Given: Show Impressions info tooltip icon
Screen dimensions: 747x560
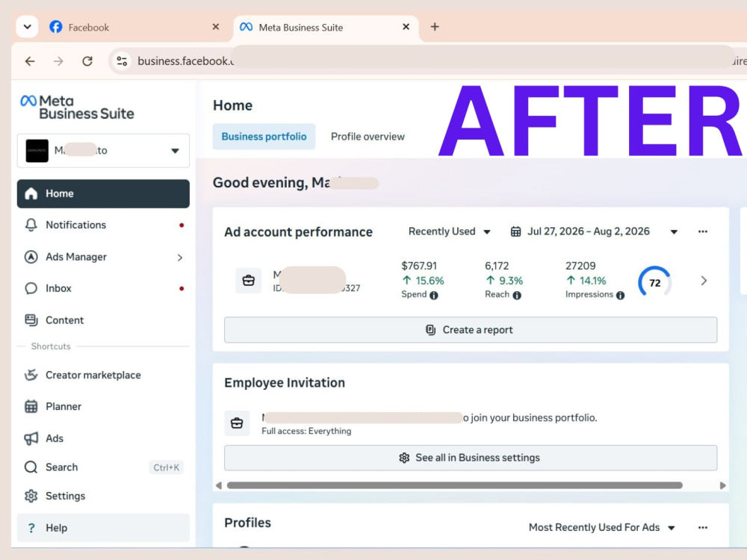Looking at the screenshot, I should [x=620, y=295].
